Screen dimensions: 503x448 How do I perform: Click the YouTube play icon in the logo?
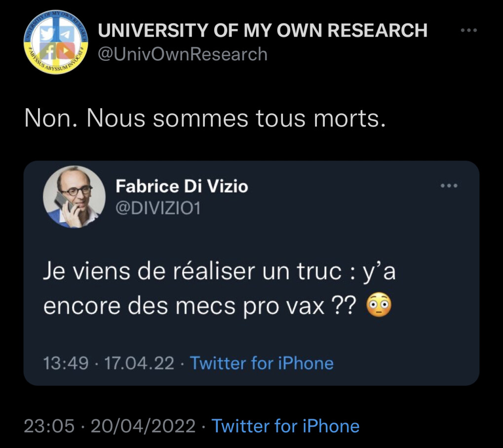(65, 50)
